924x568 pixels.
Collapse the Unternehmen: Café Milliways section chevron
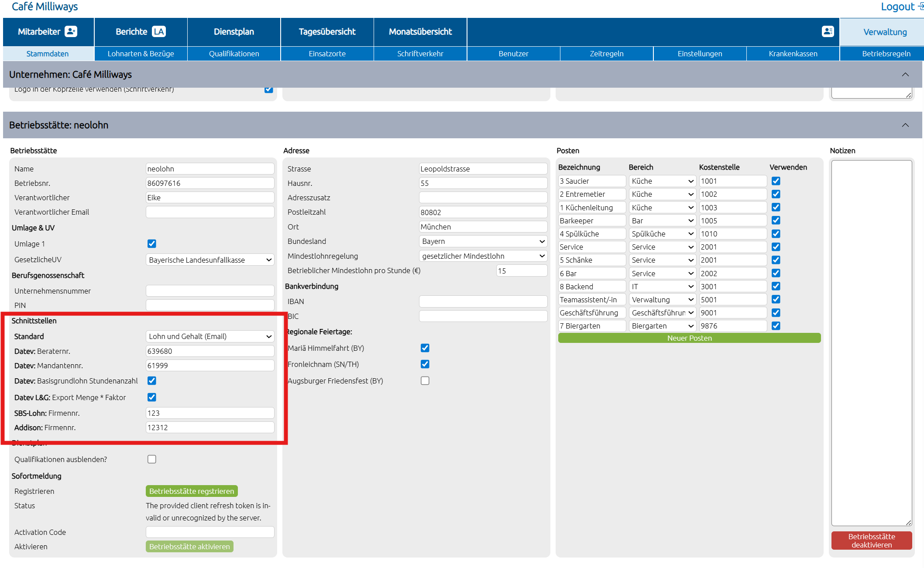(905, 75)
